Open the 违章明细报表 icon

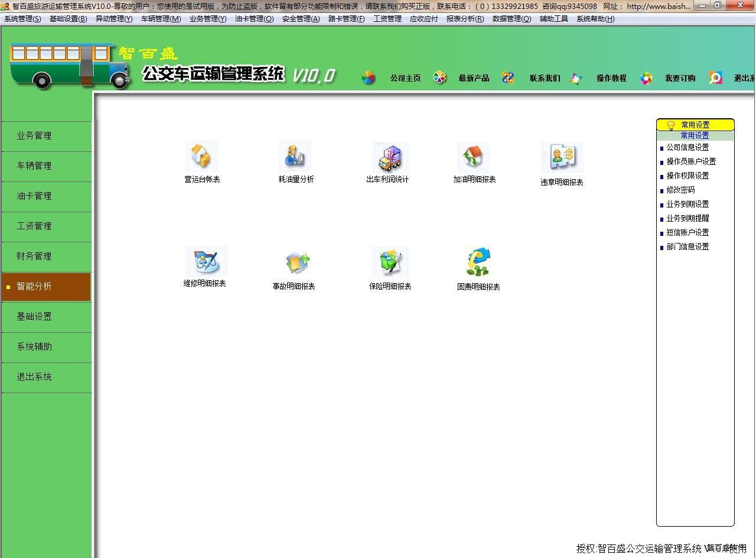click(562, 157)
